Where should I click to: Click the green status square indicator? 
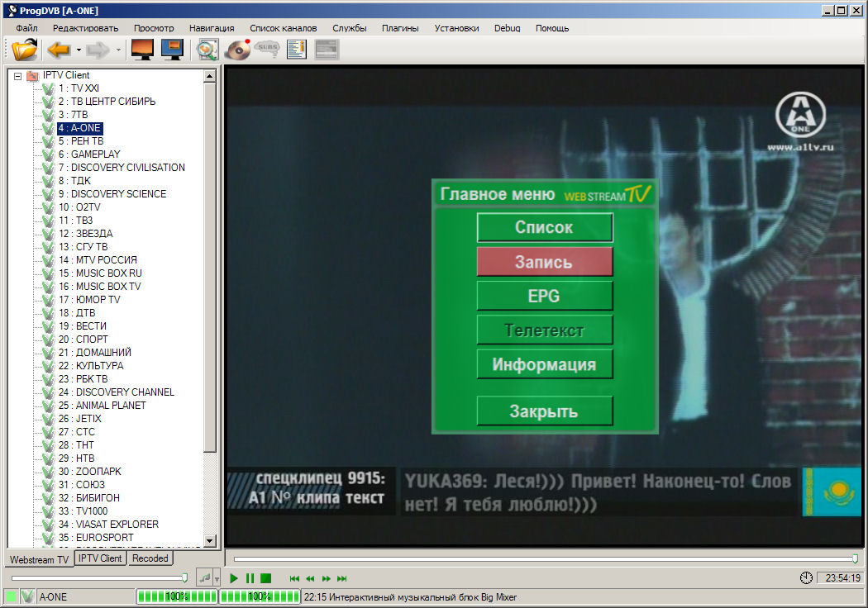pyautogui.click(x=11, y=596)
